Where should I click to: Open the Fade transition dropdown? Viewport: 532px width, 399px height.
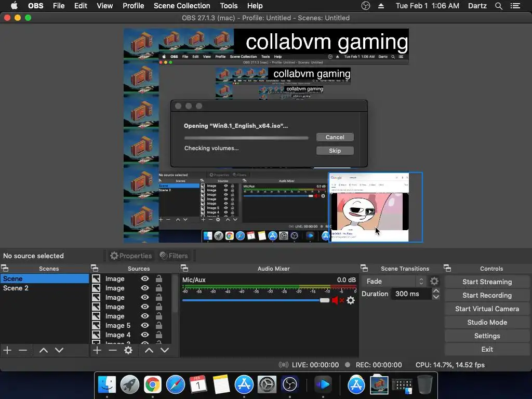[x=394, y=281]
